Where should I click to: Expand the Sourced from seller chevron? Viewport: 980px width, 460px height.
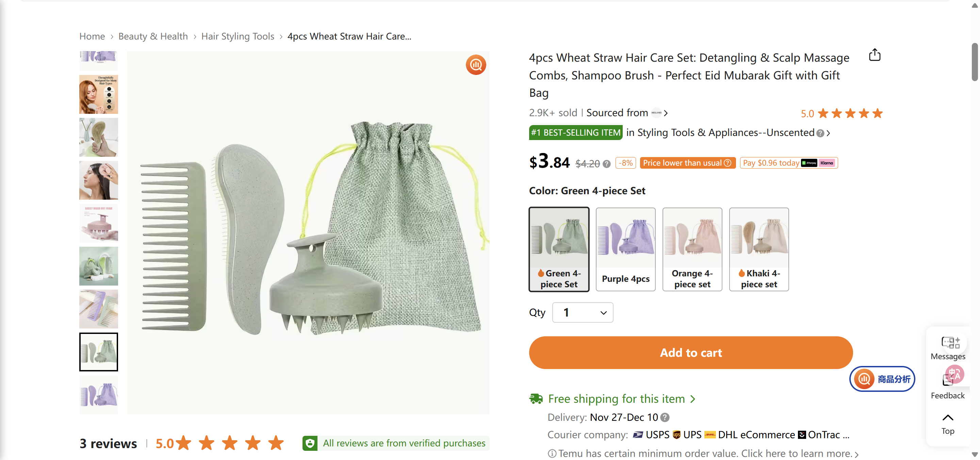coord(666,113)
